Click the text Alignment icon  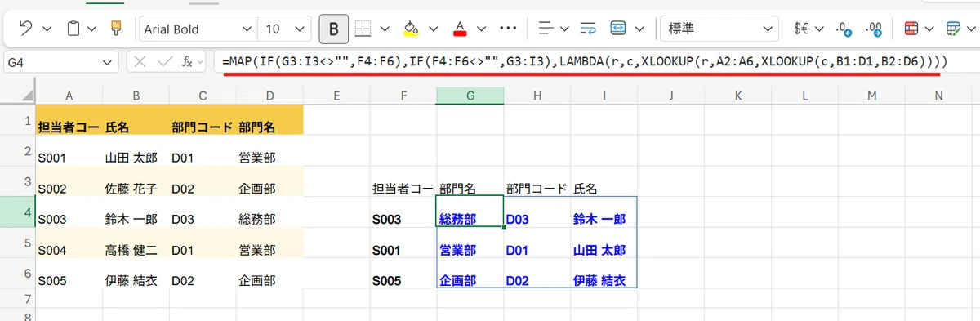point(547,29)
